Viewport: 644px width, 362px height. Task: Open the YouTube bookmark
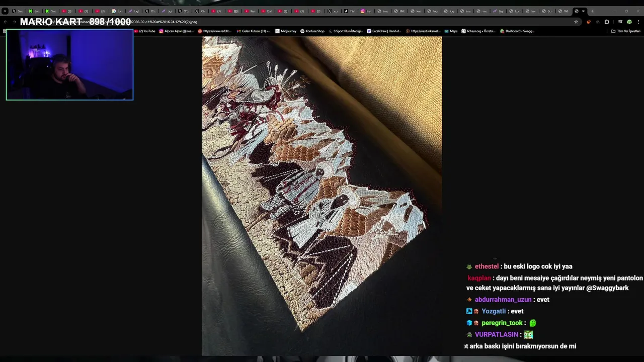coord(144,31)
